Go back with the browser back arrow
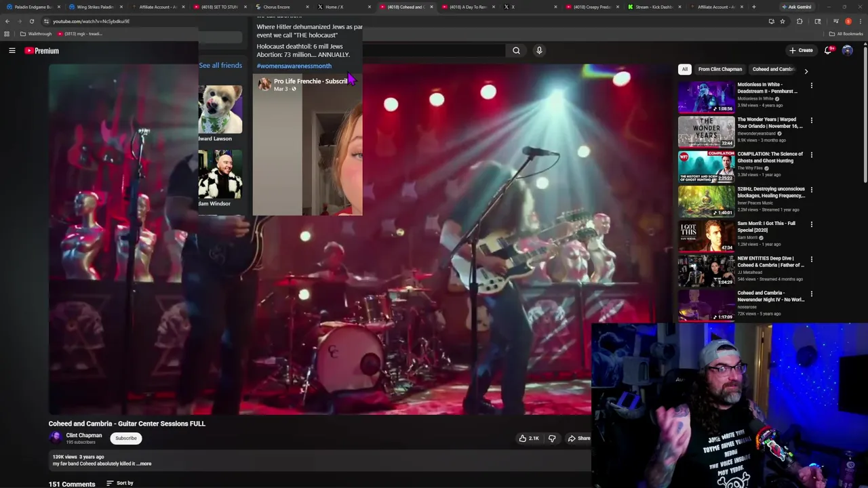868x488 pixels. click(x=7, y=21)
